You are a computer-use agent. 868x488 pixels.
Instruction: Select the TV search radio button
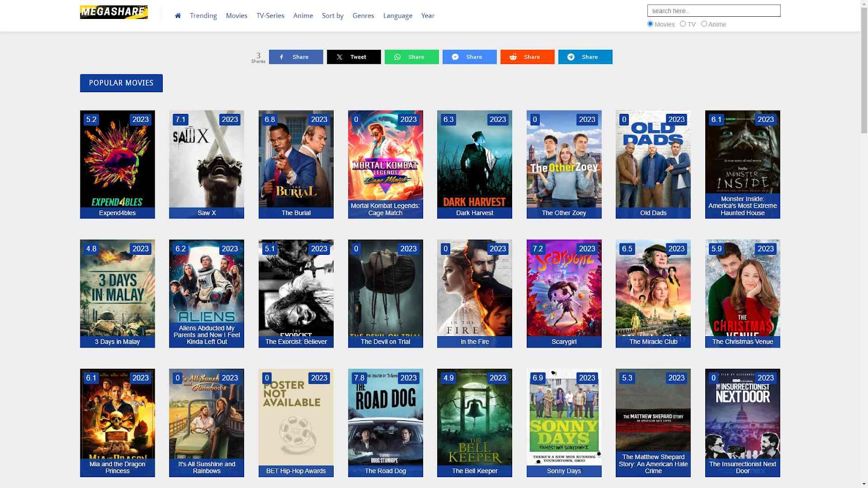pyautogui.click(x=682, y=24)
